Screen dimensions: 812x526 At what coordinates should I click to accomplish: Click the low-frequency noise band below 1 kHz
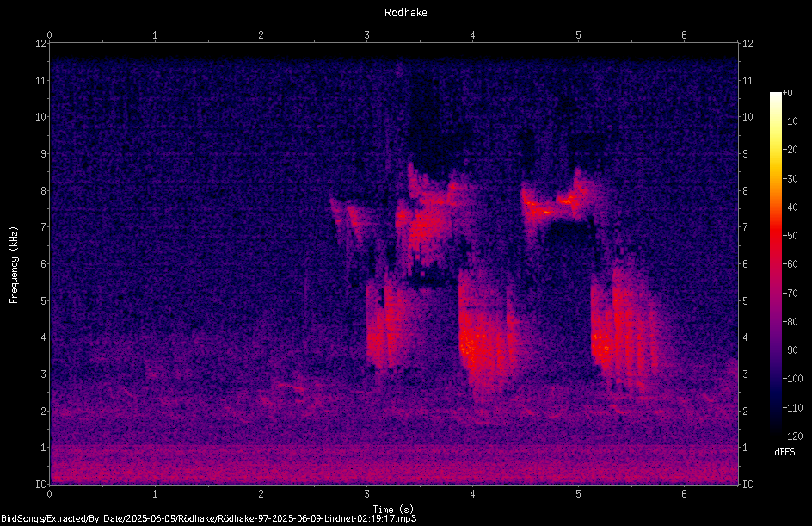pyautogui.click(x=394, y=465)
